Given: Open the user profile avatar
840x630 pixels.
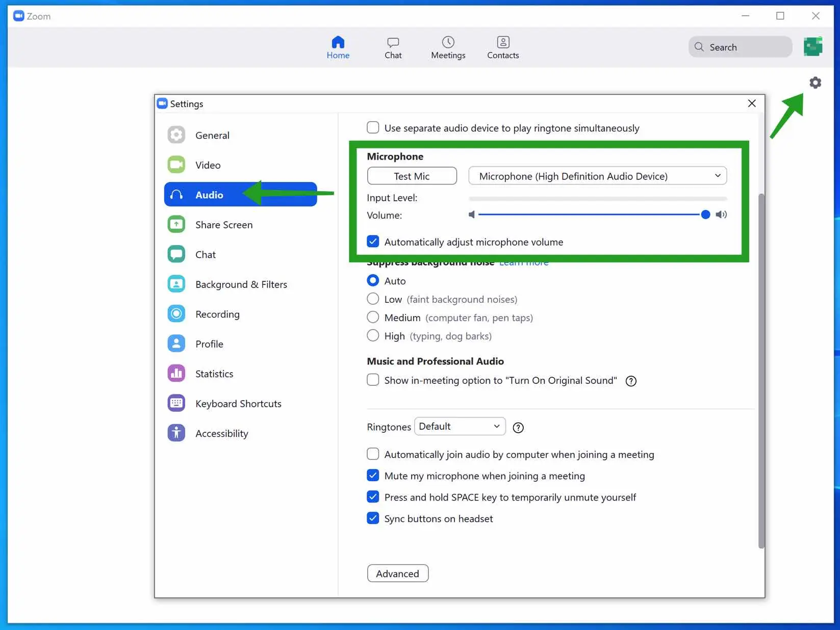Looking at the screenshot, I should point(813,46).
